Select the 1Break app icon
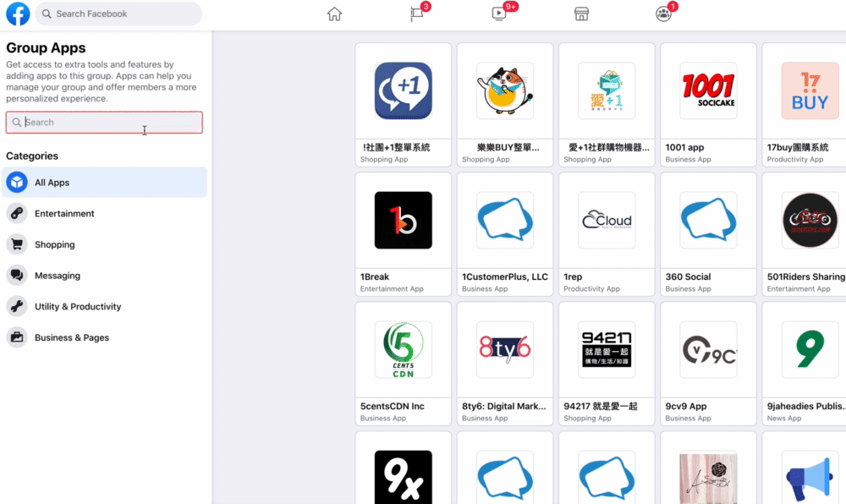Screen dimensions: 846x504 coord(404,221)
